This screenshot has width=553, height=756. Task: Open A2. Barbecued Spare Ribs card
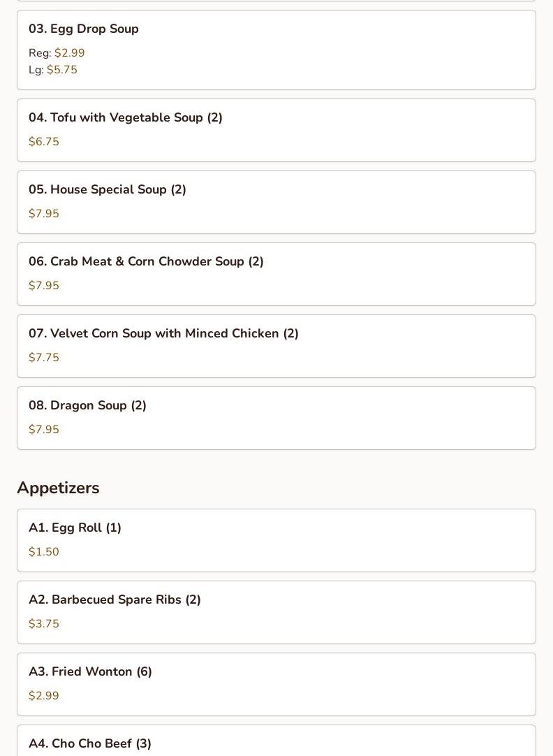pos(276,612)
